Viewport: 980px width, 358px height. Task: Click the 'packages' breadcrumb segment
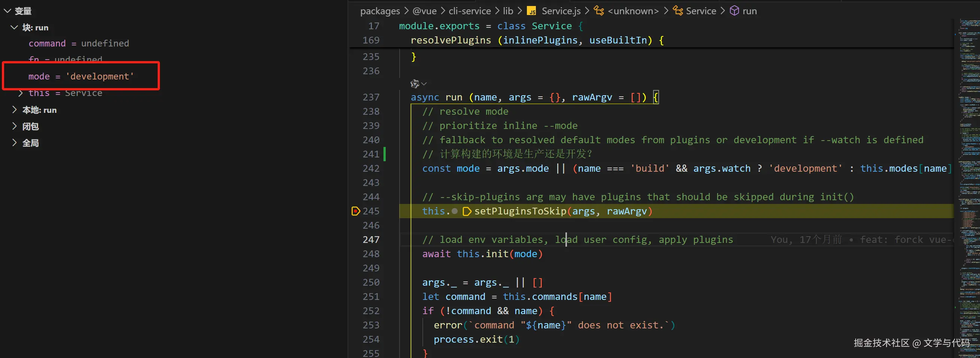click(x=380, y=11)
